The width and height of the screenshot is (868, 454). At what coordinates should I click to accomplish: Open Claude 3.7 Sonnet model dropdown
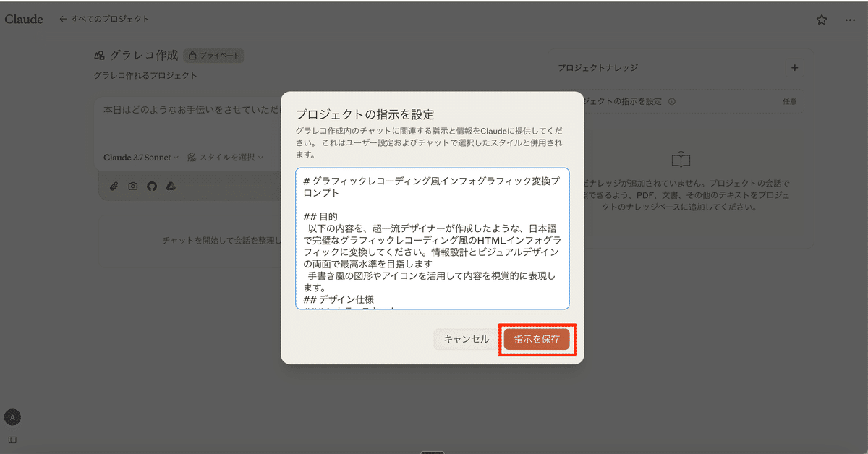(140, 157)
